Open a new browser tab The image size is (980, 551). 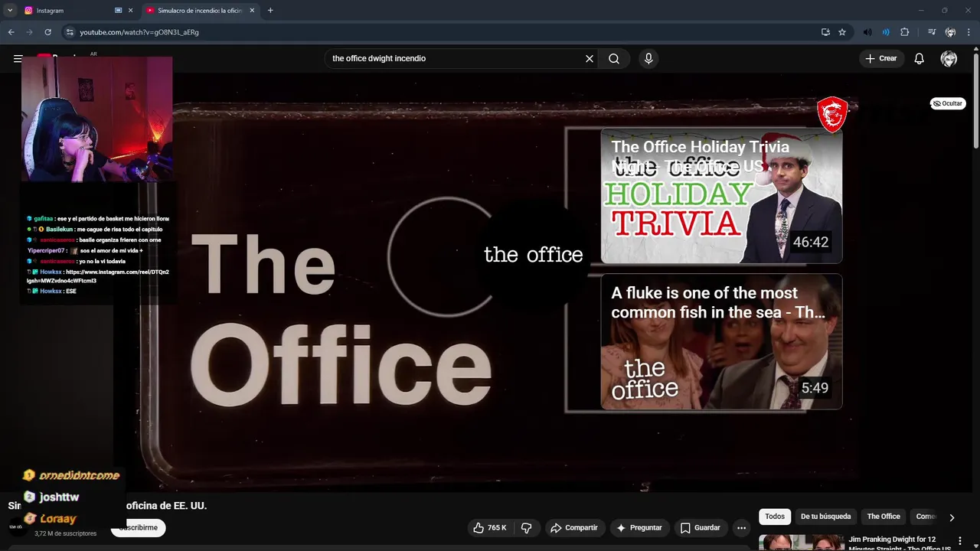[270, 11]
